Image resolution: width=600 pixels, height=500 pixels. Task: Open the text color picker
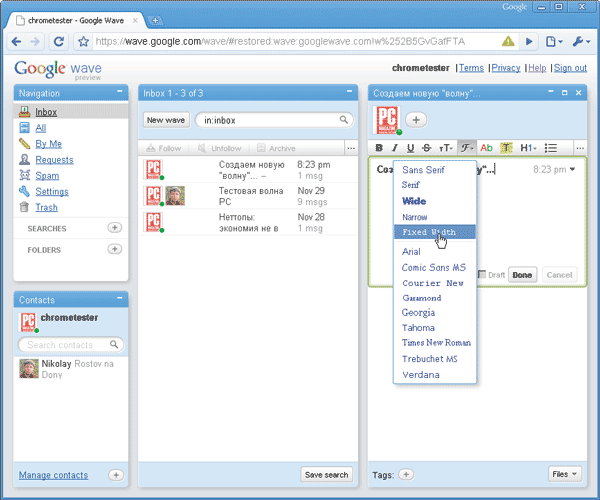[486, 148]
